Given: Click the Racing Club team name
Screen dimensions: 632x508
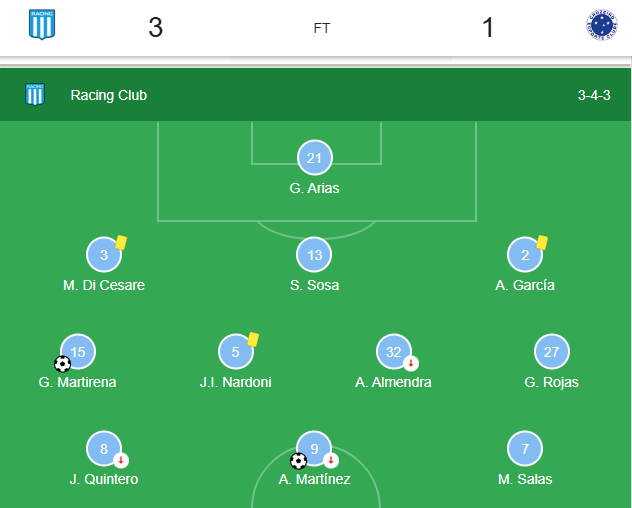Looking at the screenshot, I should (109, 95).
